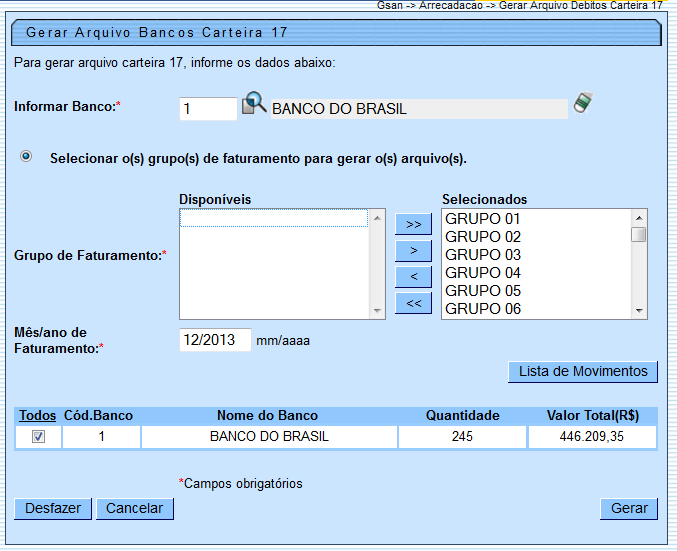
Task: Click the eraser icon to clear bank
Action: click(x=582, y=103)
